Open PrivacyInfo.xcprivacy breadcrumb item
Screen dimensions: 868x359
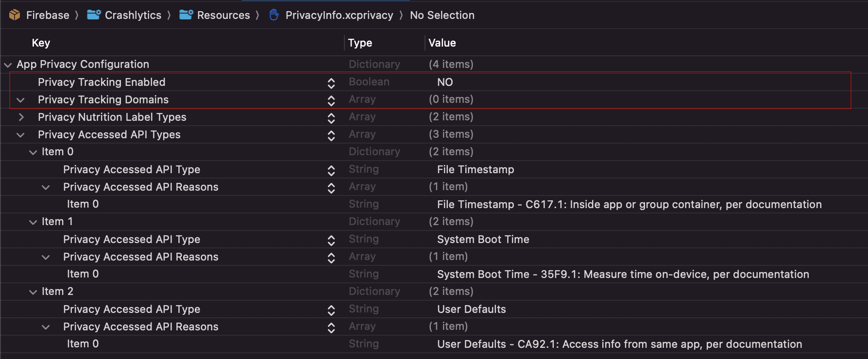click(339, 15)
